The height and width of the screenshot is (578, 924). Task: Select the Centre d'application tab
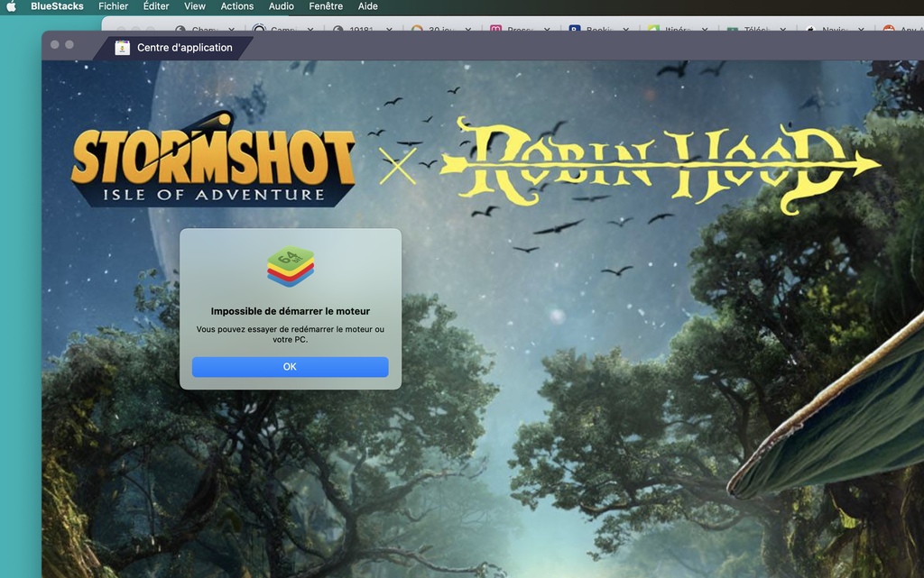point(174,48)
